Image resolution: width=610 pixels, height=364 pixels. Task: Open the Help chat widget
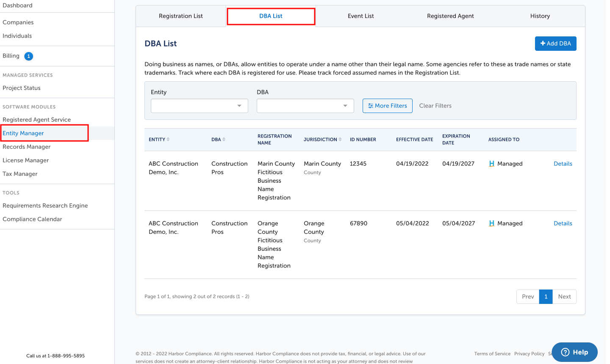574,352
